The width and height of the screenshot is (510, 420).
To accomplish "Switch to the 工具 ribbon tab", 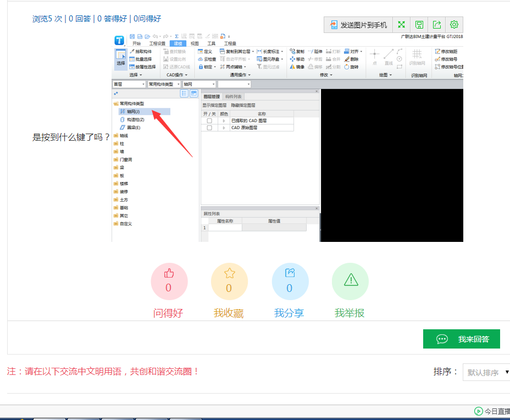I will click(212, 43).
